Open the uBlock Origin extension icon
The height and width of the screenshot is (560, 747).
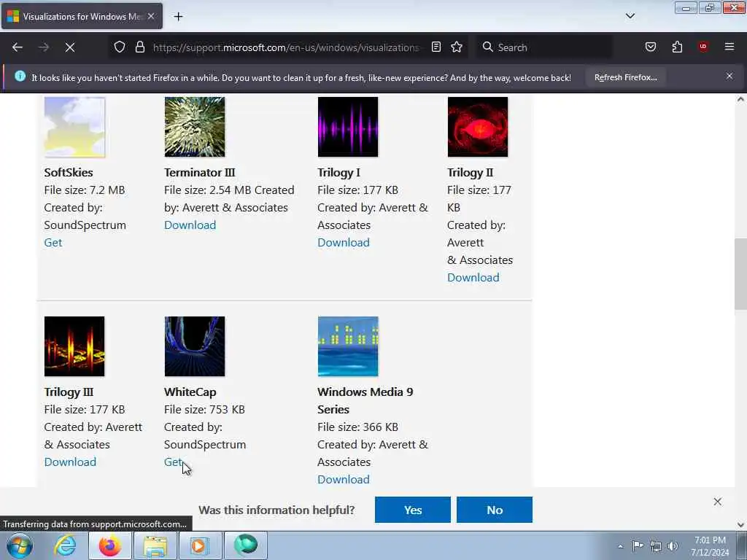[703, 47]
